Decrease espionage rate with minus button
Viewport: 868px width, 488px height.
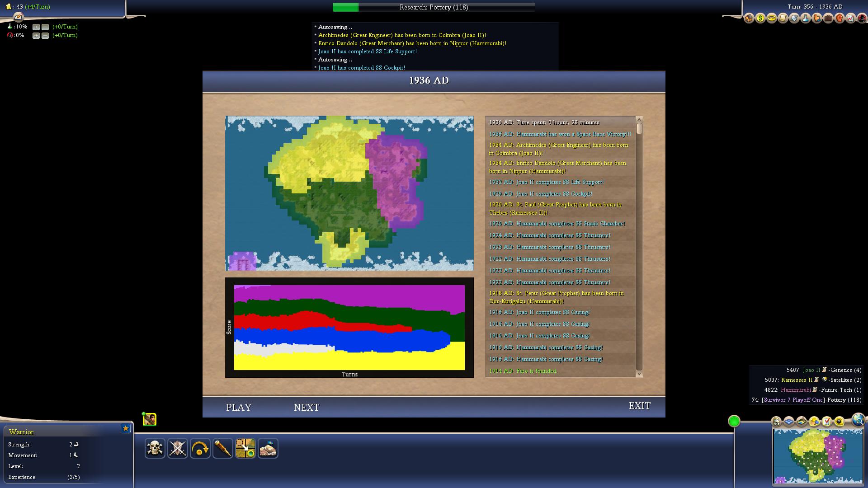pyautogui.click(x=45, y=36)
